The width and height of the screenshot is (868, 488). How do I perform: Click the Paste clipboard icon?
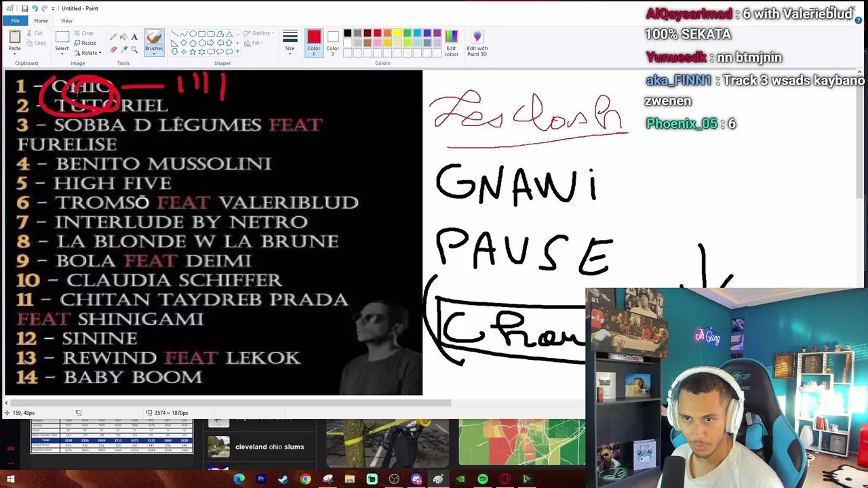point(14,37)
